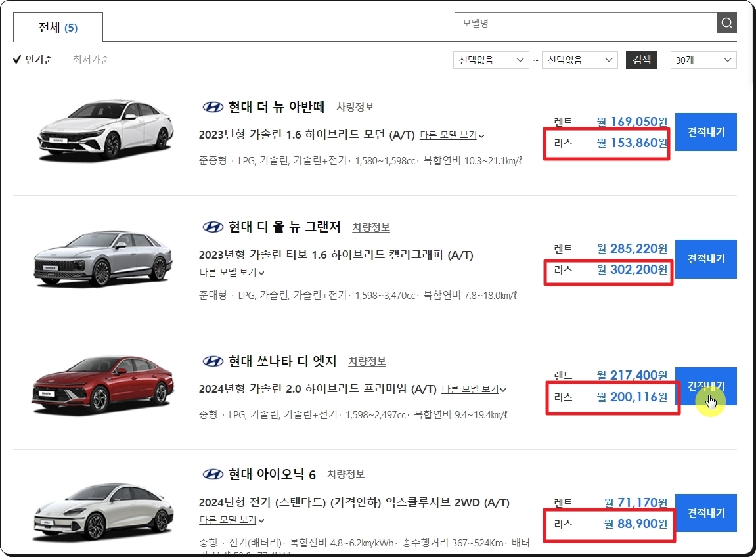Click Hyundai logo beside 더 뉴 아반떼
Viewport: 756px width, 557px height.
(212, 107)
